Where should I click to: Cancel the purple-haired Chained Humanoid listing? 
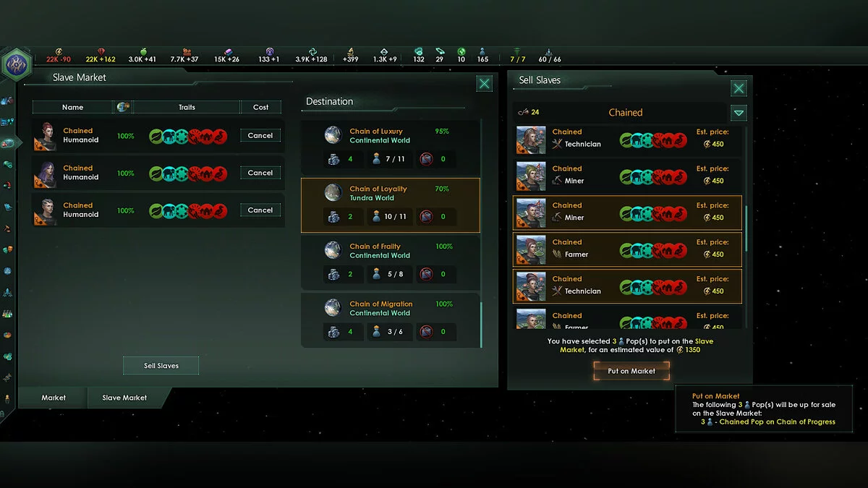(x=260, y=173)
